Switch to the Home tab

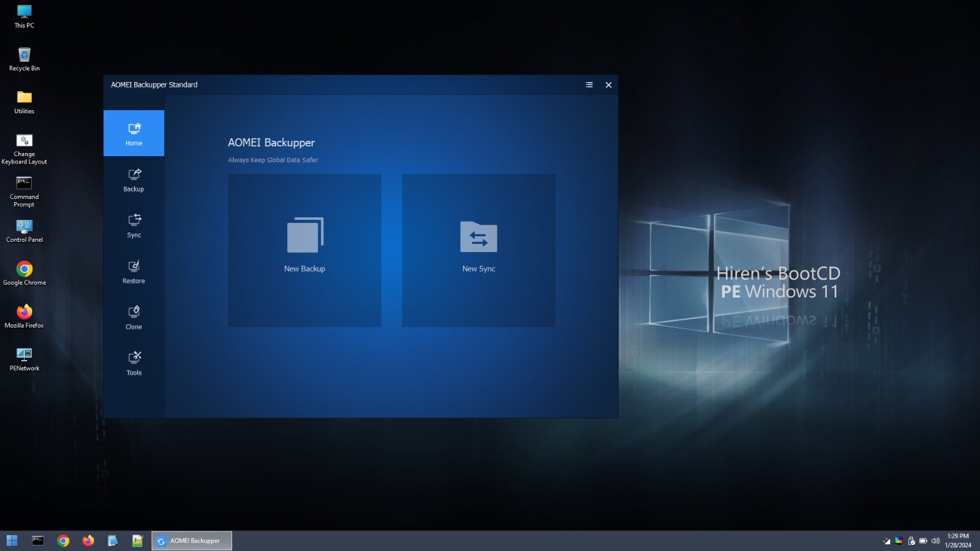coord(134,133)
